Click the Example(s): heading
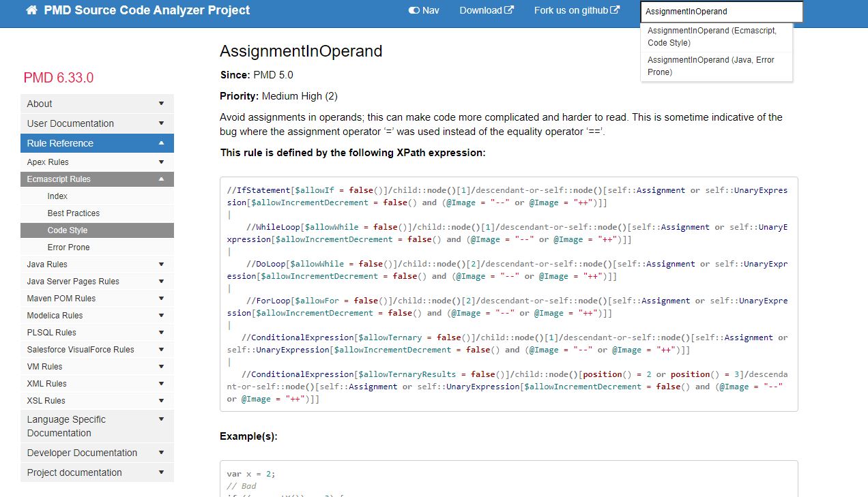868x497 pixels. pyautogui.click(x=248, y=436)
